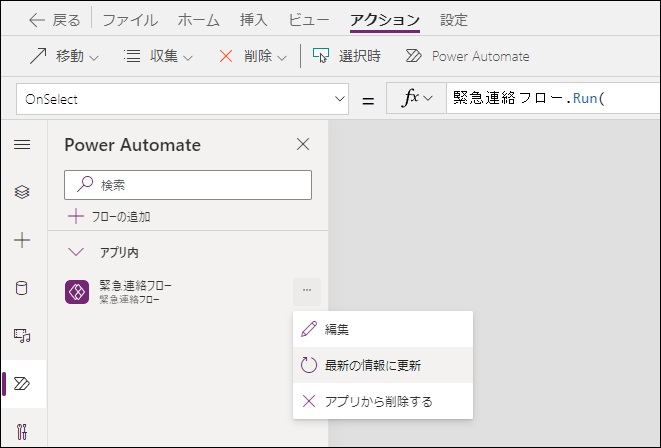Open the Advanced tools icon
This screenshot has width=661, height=448.
pyautogui.click(x=22, y=432)
